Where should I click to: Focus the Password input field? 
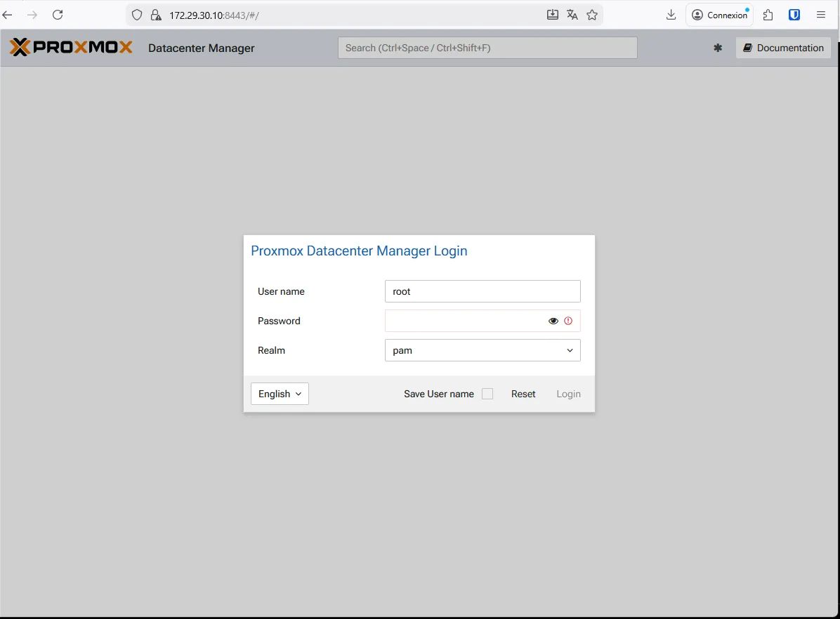[x=465, y=321]
